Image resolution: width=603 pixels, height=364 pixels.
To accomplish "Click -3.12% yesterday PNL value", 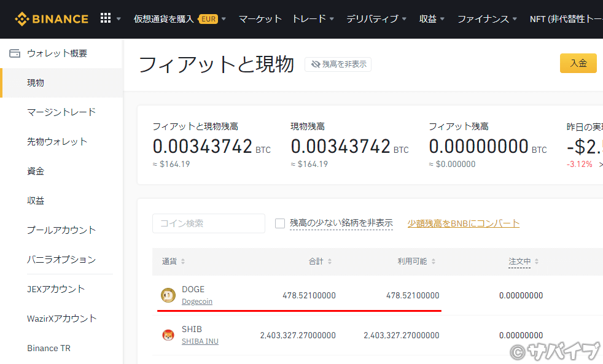I will tap(580, 164).
